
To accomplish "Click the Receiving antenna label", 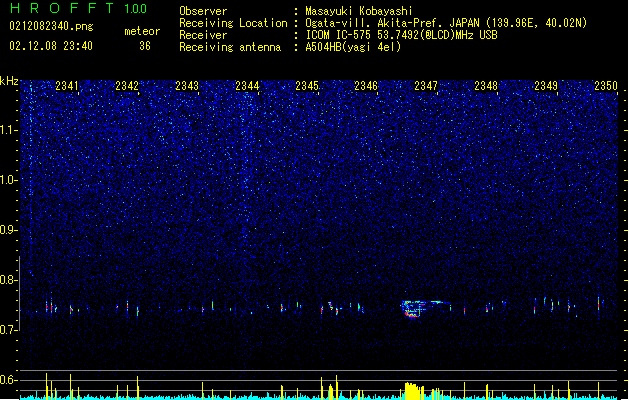I will tap(230, 47).
